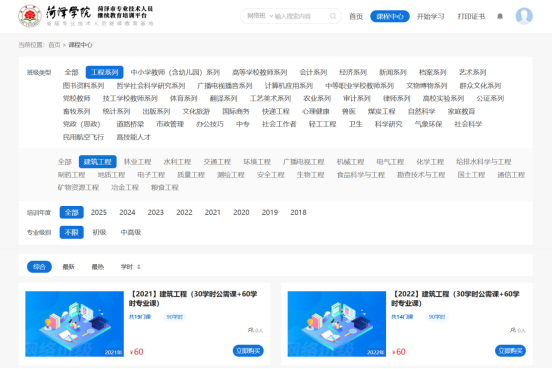Select 全部 training year filter
The width and height of the screenshot is (553, 369).
[72, 212]
